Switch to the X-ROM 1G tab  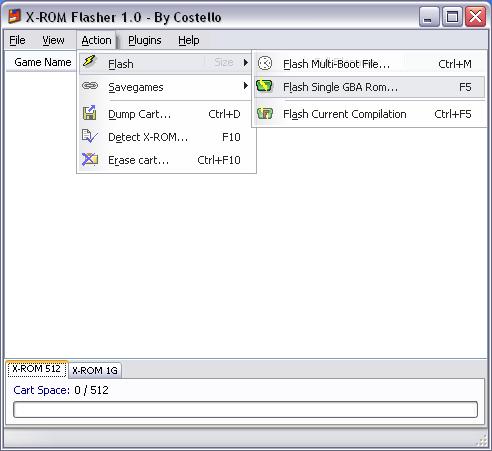(95, 370)
